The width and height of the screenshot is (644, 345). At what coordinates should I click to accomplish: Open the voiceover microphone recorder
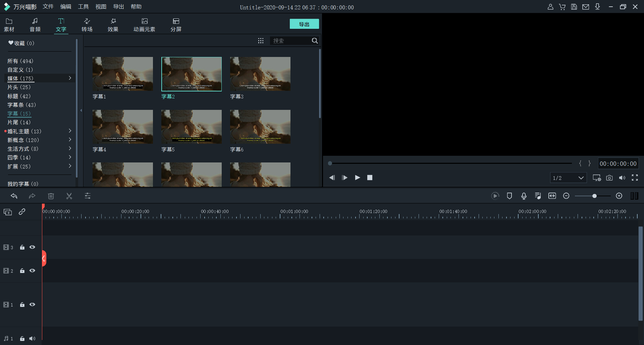(x=524, y=196)
